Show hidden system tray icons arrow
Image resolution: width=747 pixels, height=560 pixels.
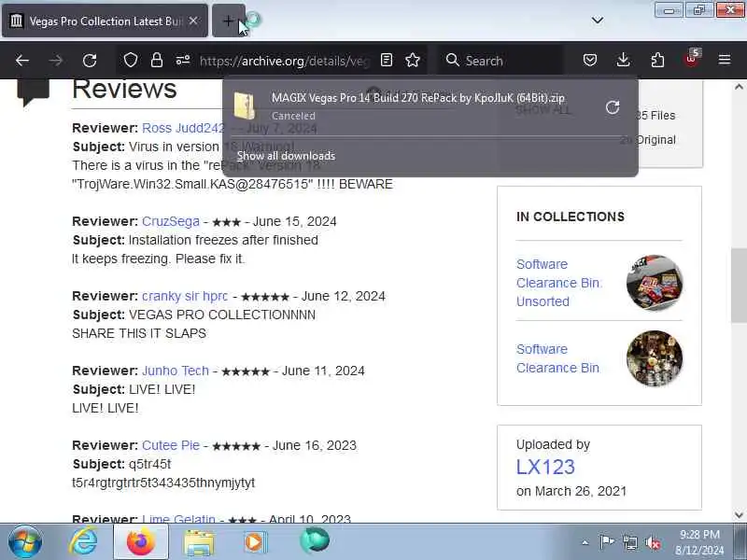coord(585,542)
